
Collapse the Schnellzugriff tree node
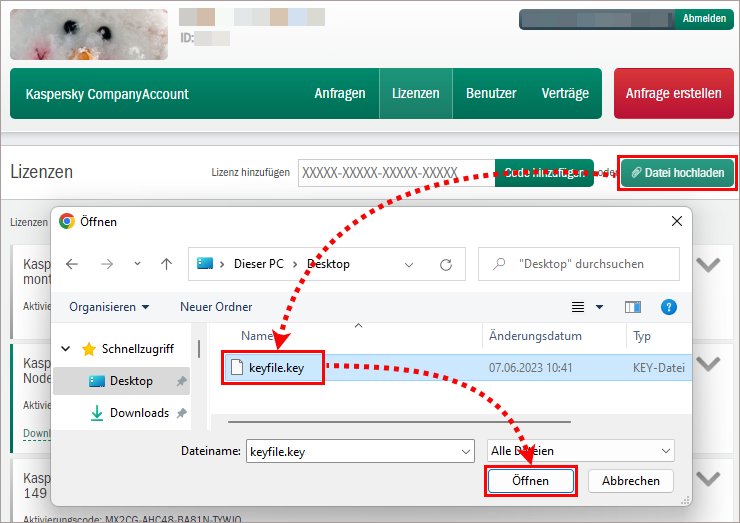click(66, 349)
